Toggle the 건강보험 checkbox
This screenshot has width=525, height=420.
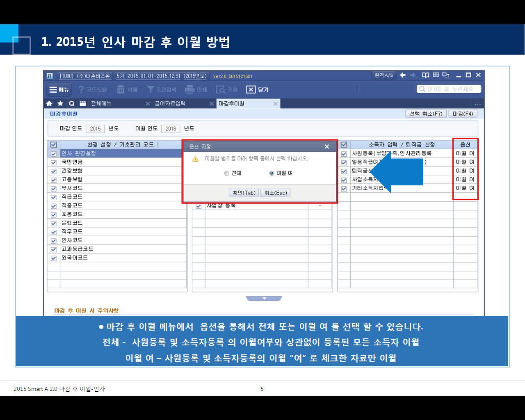[53, 171]
